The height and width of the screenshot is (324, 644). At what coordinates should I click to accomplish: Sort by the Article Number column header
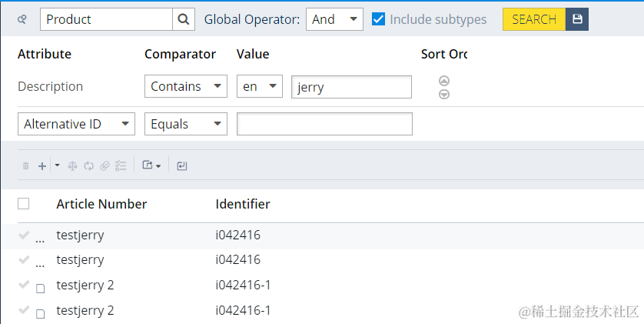tap(101, 204)
